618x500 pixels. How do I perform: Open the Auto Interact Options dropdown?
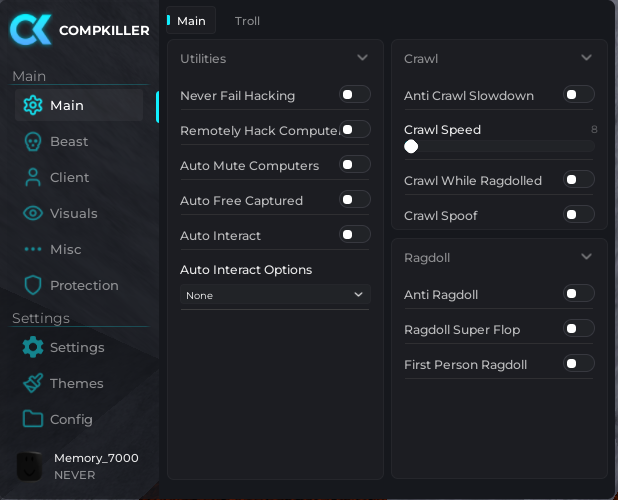[x=275, y=295]
